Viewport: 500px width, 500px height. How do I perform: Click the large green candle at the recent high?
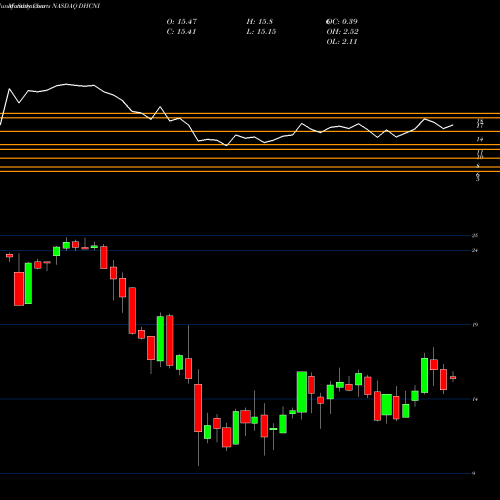click(x=425, y=375)
